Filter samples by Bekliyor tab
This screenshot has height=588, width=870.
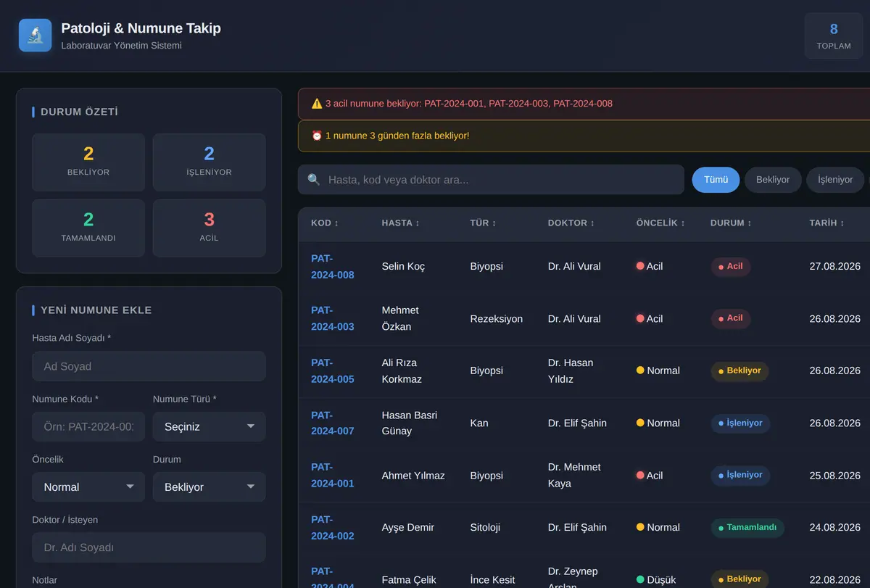pyautogui.click(x=773, y=180)
